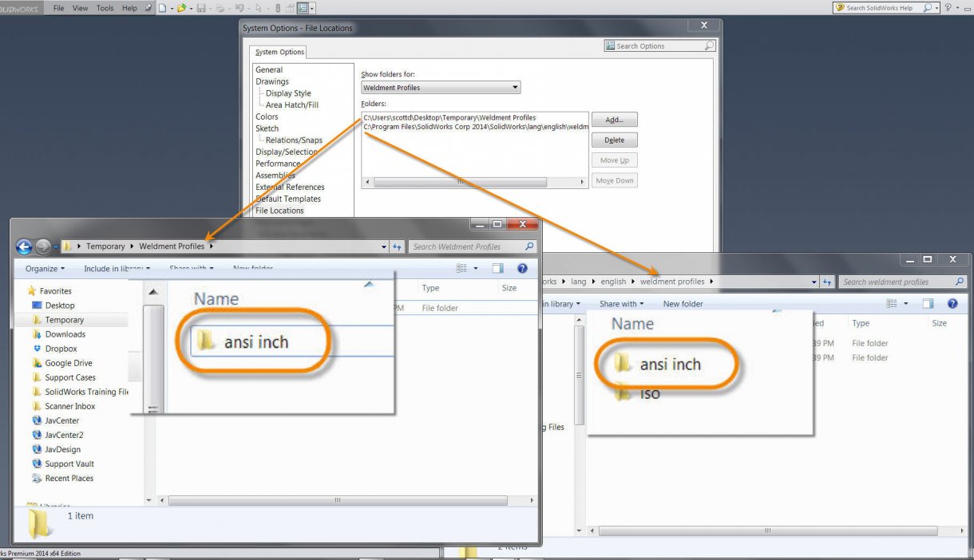Select the Colors category in options tree
The image size is (974, 560).
point(267,116)
